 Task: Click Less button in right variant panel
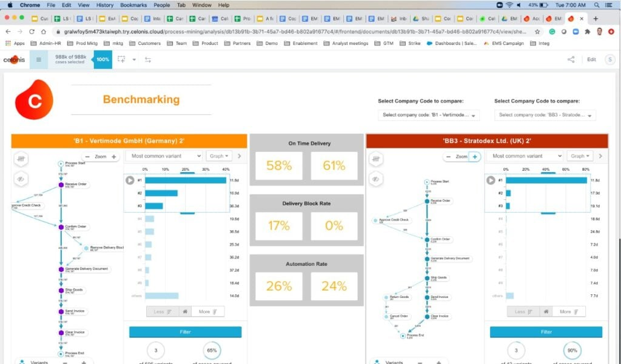coord(523,312)
